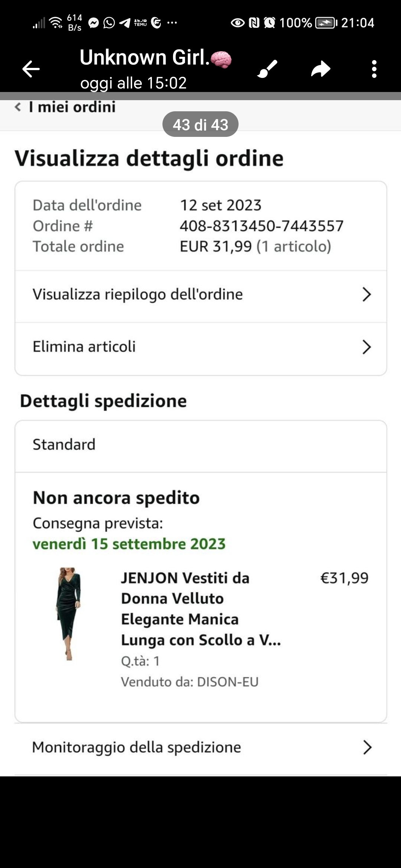Expand the Elimina articoli chevron
The width and height of the screenshot is (401, 868).
click(366, 347)
